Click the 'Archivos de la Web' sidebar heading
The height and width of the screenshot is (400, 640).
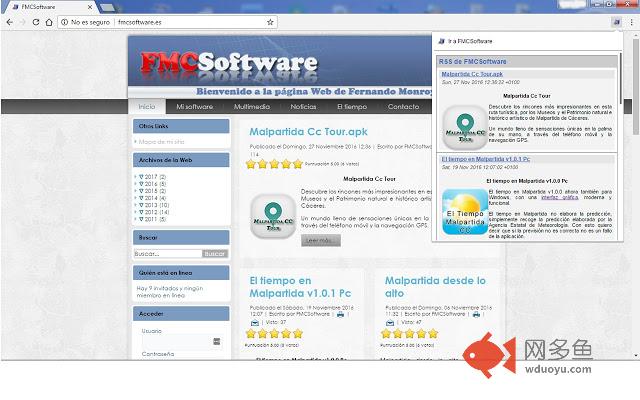pyautogui.click(x=181, y=160)
